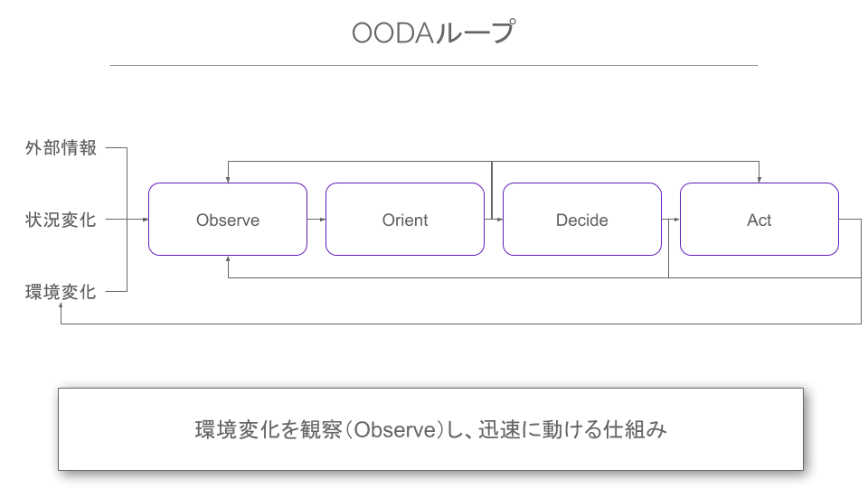Click arrow between Decide and Act

pyautogui.click(x=670, y=220)
